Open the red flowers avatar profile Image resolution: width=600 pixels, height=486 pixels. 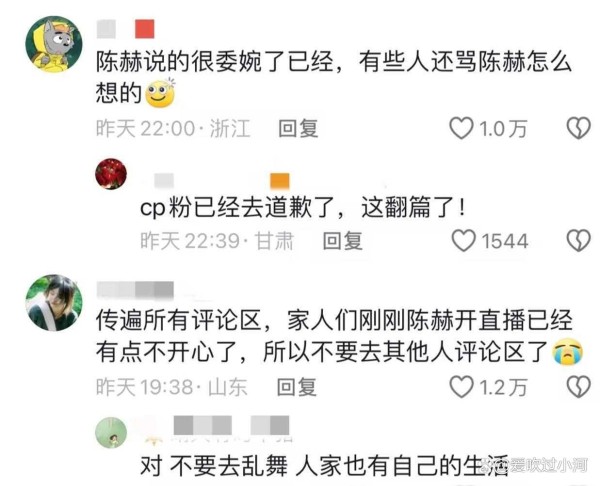coord(111,174)
